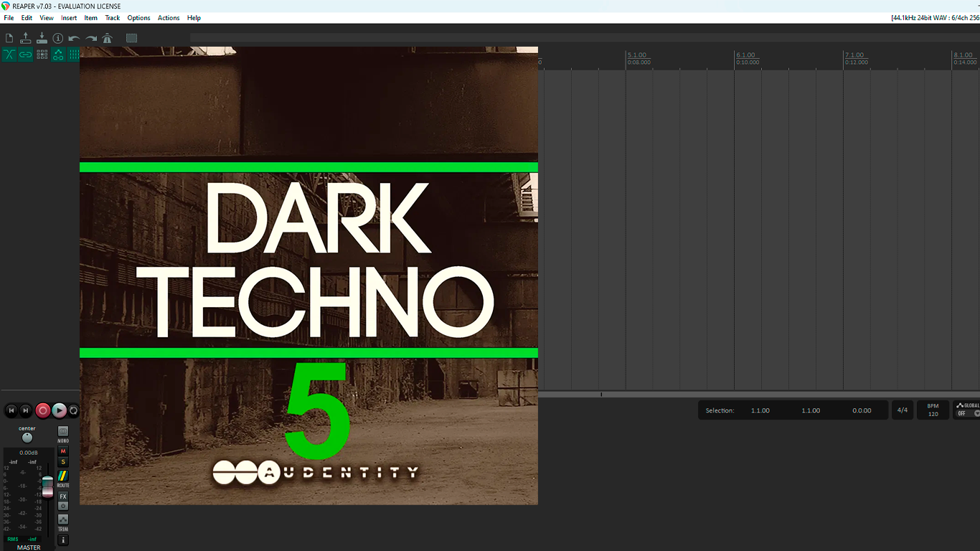Click the Dark Techno 5 cover image
Image resolution: width=980 pixels, height=551 pixels.
308,275
